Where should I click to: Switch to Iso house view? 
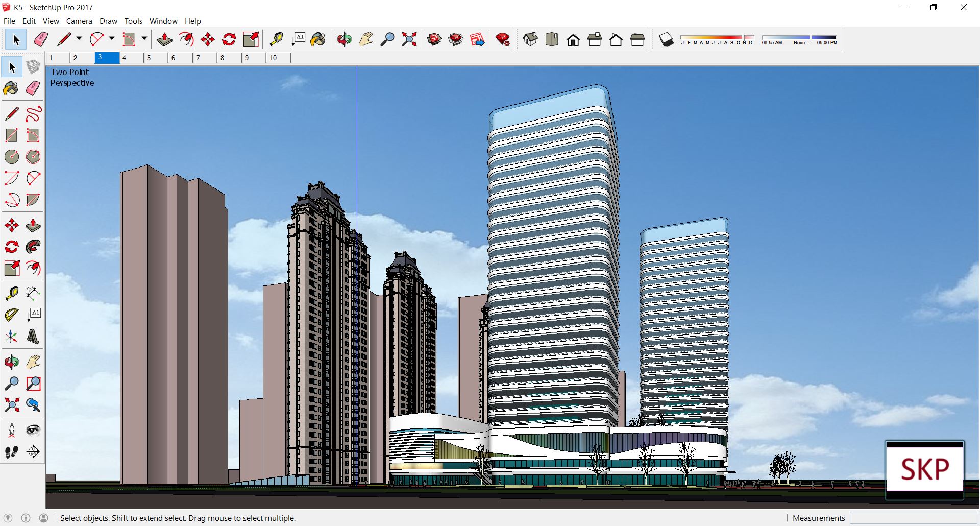pyautogui.click(x=530, y=39)
